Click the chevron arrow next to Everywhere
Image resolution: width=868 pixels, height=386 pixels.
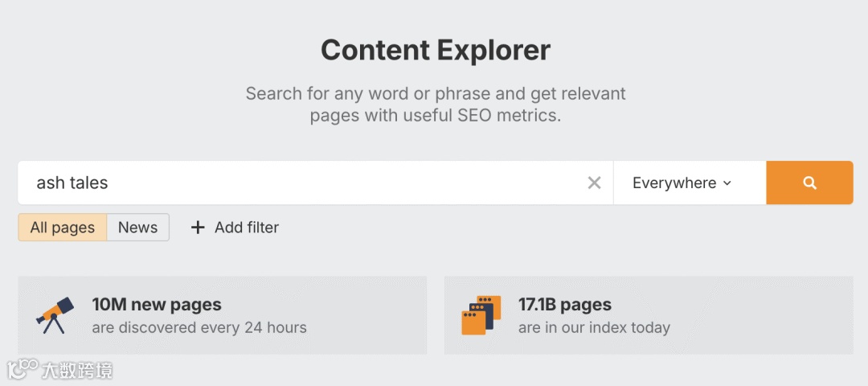(727, 183)
